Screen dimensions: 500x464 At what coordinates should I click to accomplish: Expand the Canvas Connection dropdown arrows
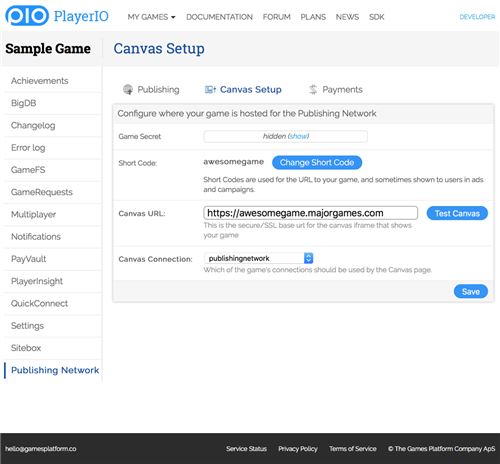coord(308,258)
